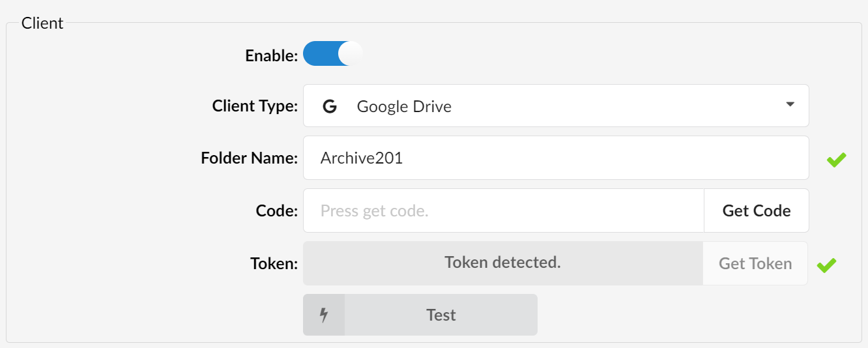This screenshot has height=348, width=868.
Task: Click the Folder Name label
Action: coord(249,158)
